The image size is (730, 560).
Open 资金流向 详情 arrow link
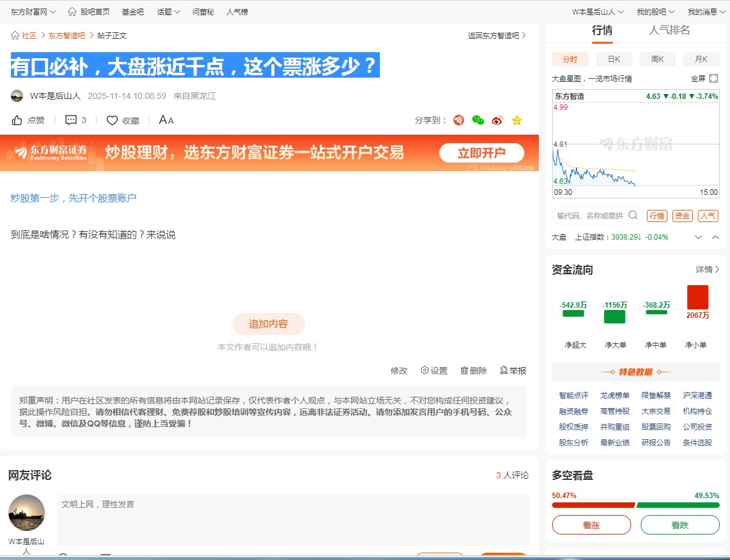pyautogui.click(x=708, y=269)
